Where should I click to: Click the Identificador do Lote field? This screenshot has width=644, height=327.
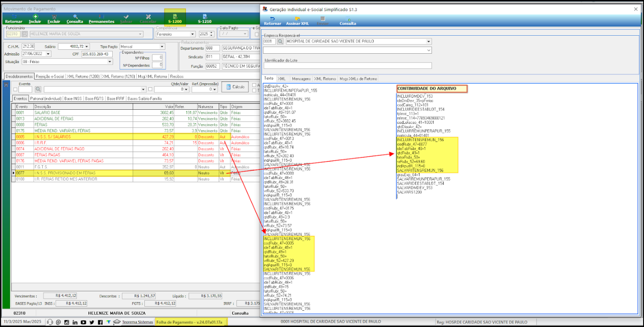[347, 66]
